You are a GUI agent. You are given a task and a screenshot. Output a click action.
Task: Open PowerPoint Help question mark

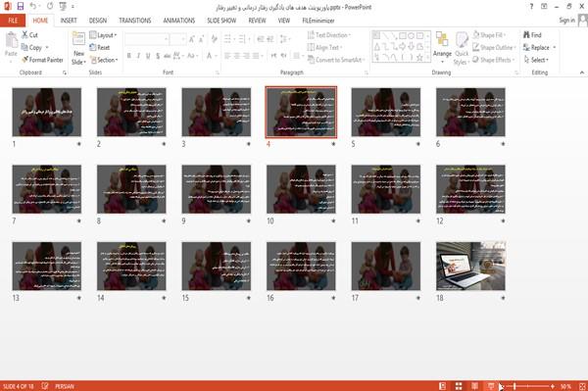click(531, 7)
